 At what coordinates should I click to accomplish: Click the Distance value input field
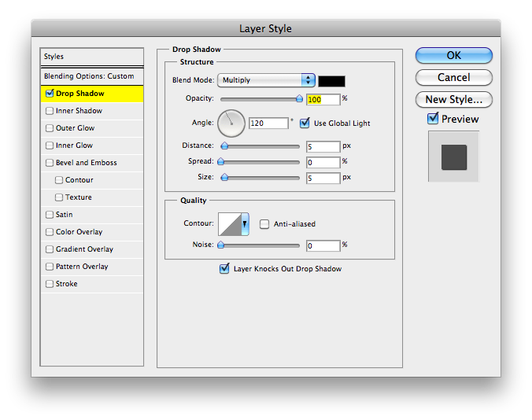click(x=323, y=146)
